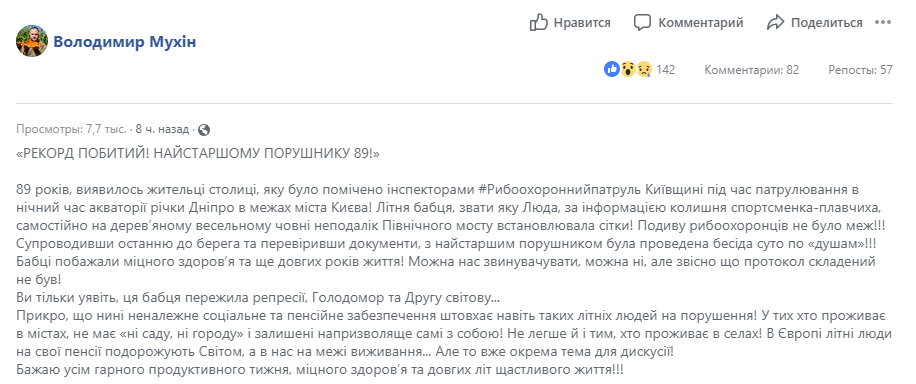Click the '8 ч. назад' timestamp
The height and width of the screenshot is (384, 916).
click(x=162, y=129)
